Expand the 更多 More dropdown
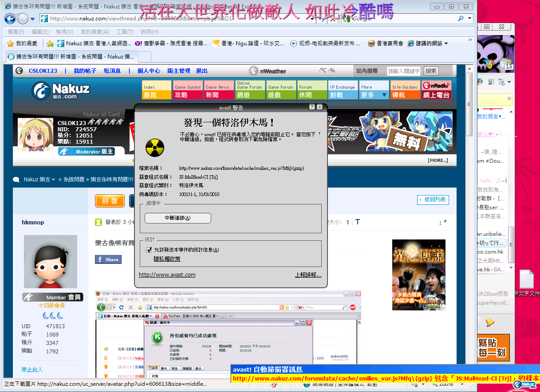 (x=374, y=90)
